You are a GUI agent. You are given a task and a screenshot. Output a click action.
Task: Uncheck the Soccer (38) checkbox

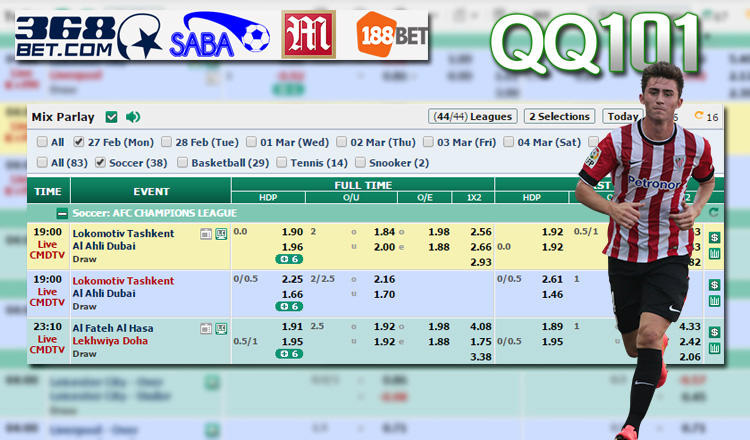tap(100, 163)
